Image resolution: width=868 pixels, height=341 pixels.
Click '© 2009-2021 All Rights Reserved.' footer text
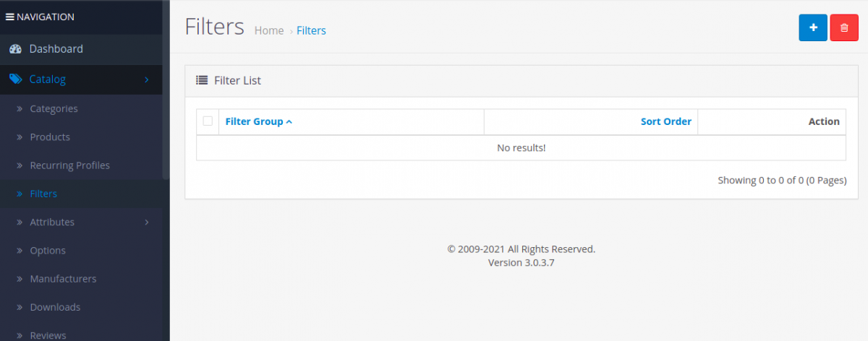click(521, 249)
